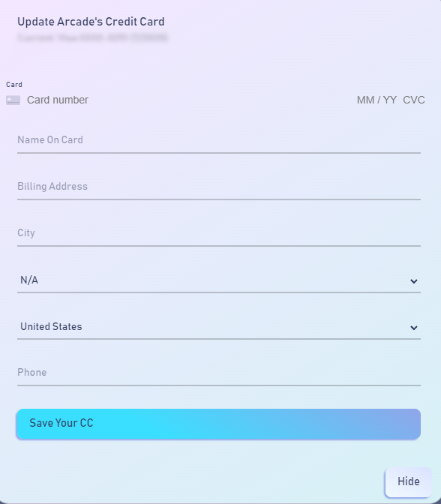This screenshot has width=441, height=504.
Task: Click the blurred current card details line
Action: (x=92, y=37)
